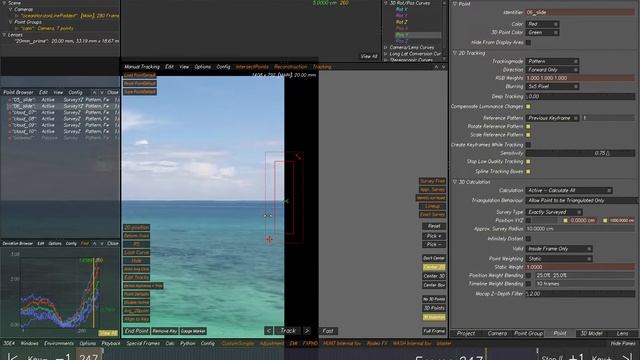640x360 pixels.
Task: Jump to last frame arrow in timeline
Action: pos(627,358)
